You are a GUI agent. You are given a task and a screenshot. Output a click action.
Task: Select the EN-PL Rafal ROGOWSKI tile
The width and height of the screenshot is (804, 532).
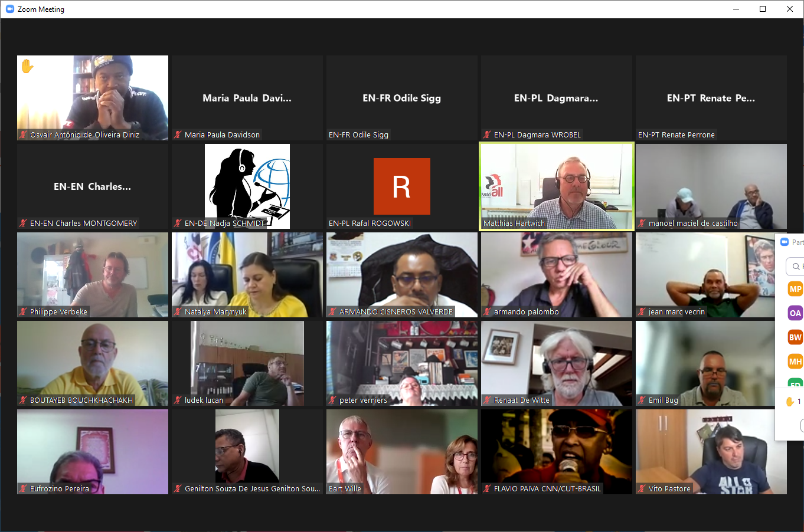401,186
